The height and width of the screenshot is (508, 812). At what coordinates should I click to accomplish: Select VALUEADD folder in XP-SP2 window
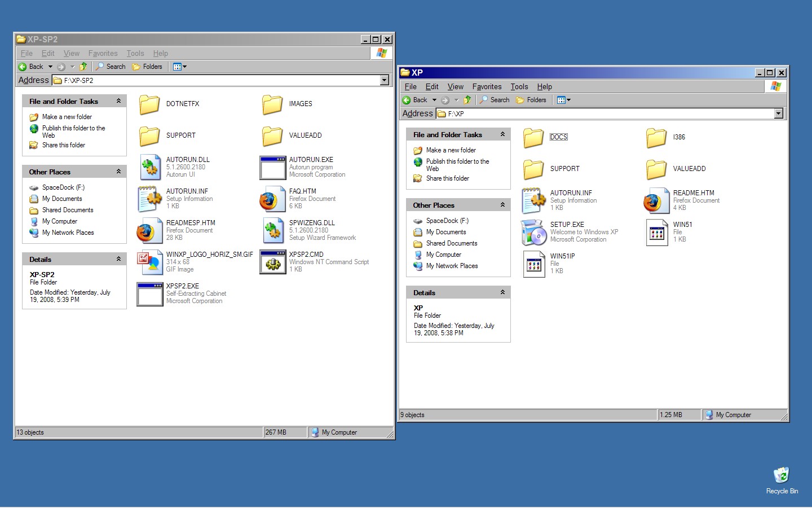point(272,136)
